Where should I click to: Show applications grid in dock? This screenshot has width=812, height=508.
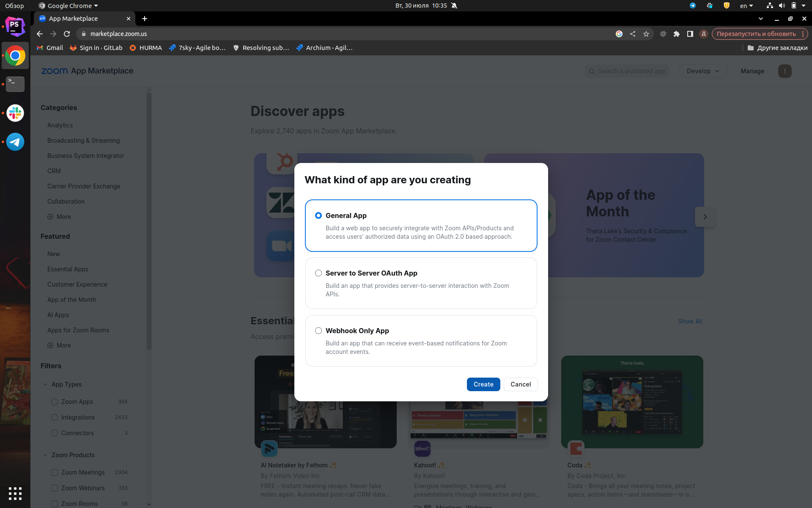click(x=15, y=494)
